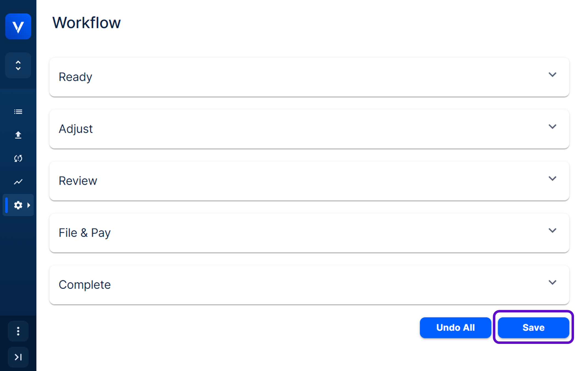Expand the sidebar with arrow icon
The width and height of the screenshot is (588, 371).
pyautogui.click(x=18, y=357)
